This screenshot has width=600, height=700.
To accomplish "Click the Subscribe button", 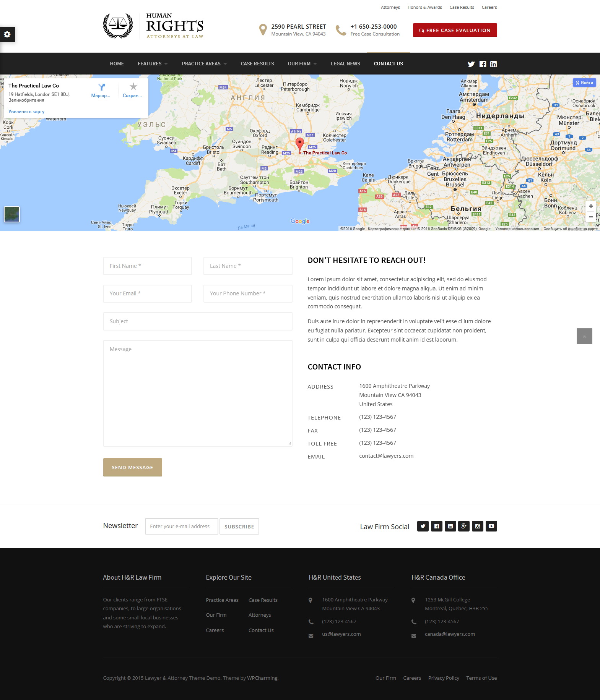I will coord(239,526).
